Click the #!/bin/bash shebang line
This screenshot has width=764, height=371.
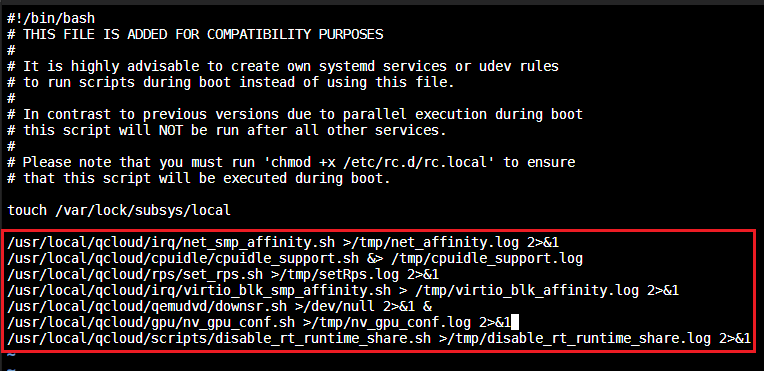tap(51, 19)
